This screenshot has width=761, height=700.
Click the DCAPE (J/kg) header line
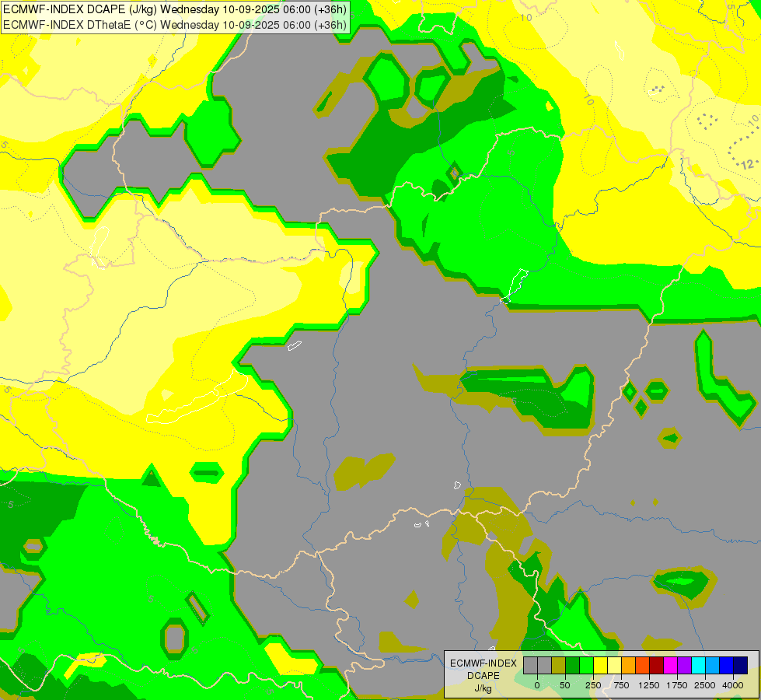pyautogui.click(x=175, y=9)
